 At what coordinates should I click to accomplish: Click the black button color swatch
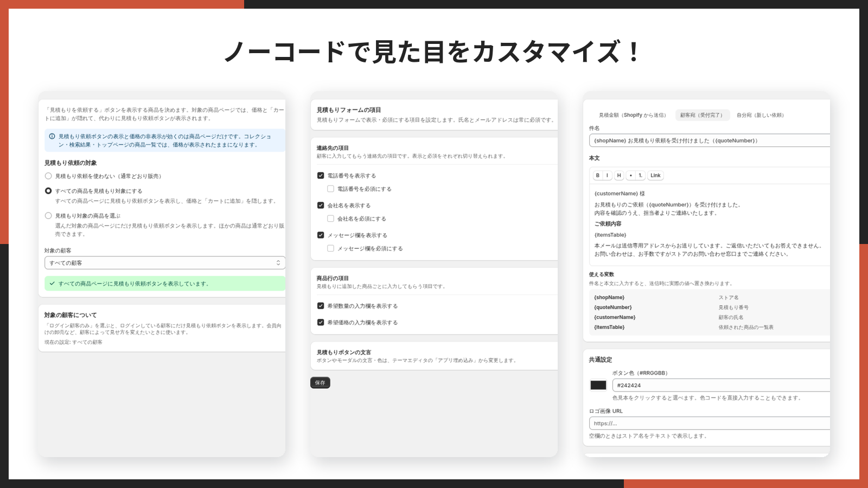click(x=598, y=386)
